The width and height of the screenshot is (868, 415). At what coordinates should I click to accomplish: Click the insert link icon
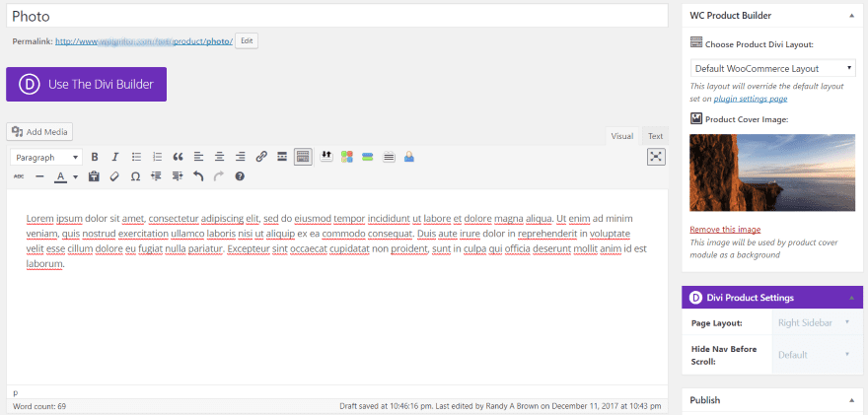[261, 157]
